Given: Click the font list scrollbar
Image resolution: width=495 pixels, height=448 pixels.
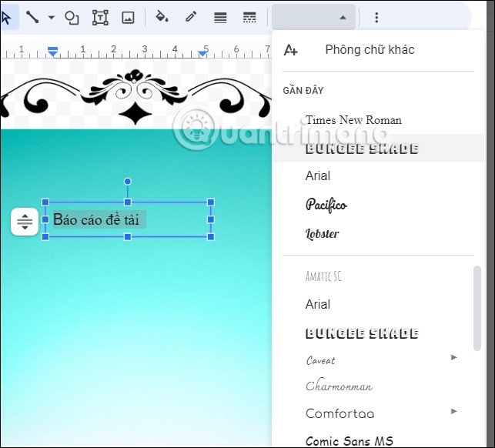Looking at the screenshot, I should tap(477, 308).
